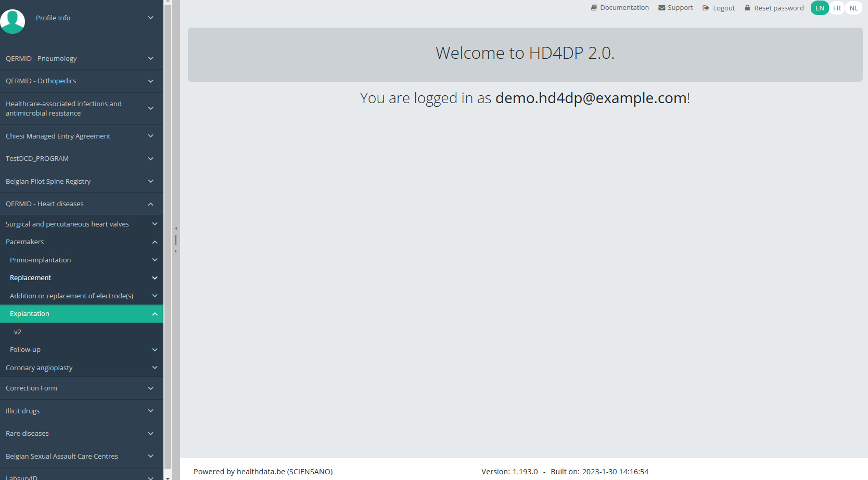
Task: Click the Reset password lock icon
Action: point(747,8)
